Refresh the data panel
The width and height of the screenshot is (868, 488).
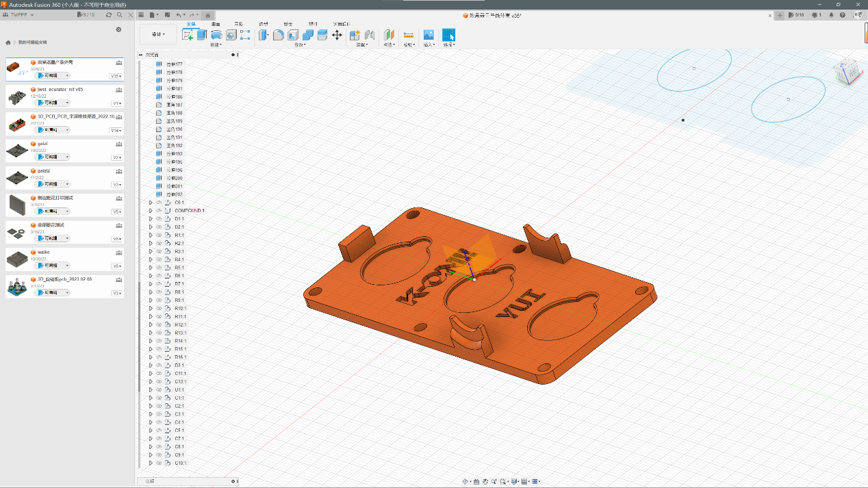pos(109,14)
